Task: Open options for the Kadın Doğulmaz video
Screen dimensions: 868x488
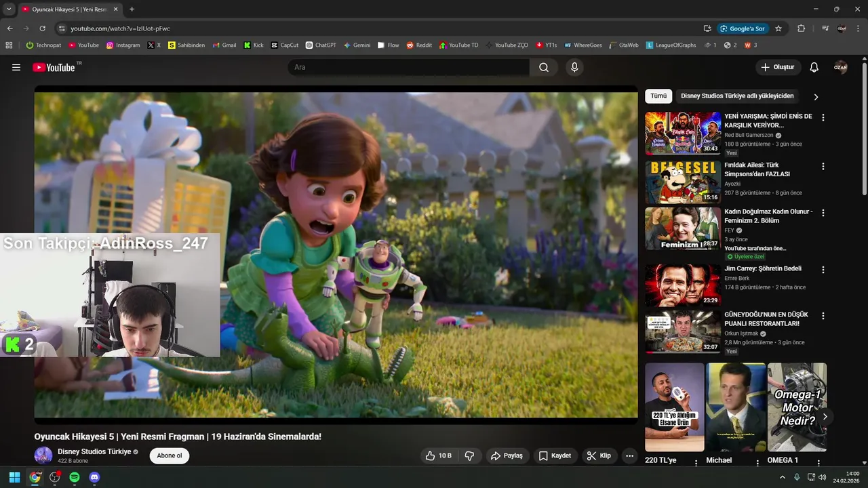Action: point(823,213)
